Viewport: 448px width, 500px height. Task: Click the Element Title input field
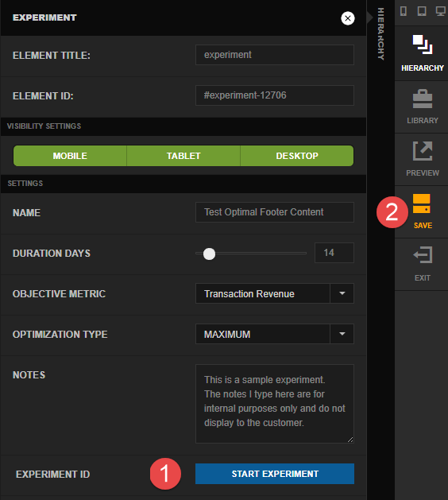(275, 55)
